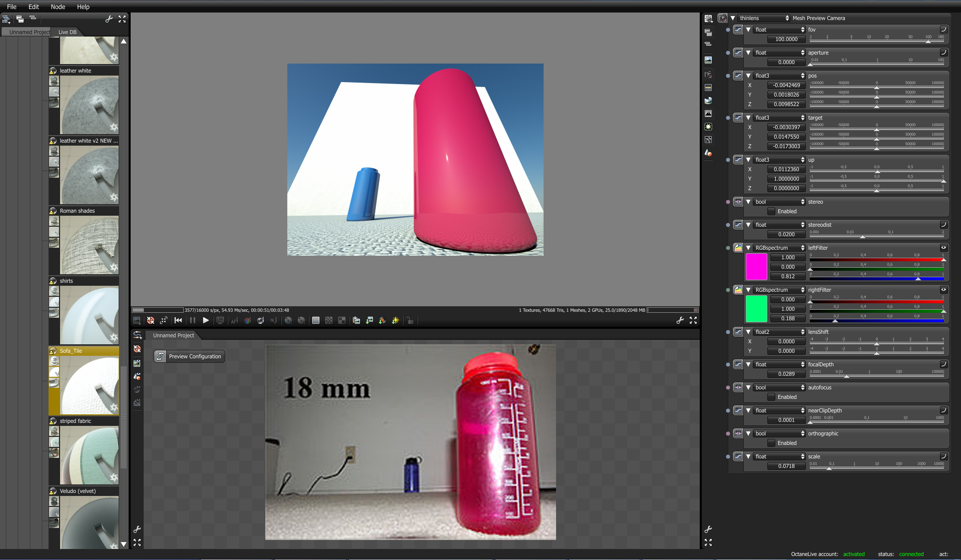Collapse the fov parameter section
The width and height of the screenshot is (961, 560).
748,30
